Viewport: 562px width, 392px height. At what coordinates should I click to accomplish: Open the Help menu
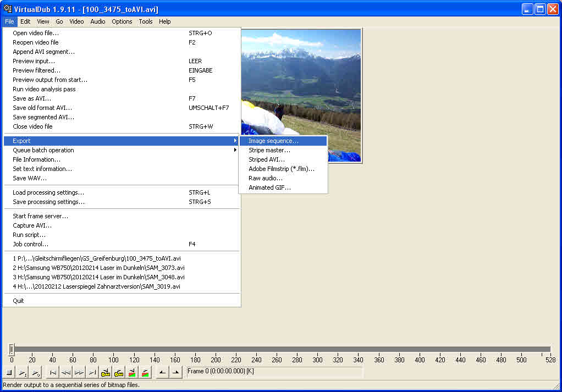pos(165,21)
